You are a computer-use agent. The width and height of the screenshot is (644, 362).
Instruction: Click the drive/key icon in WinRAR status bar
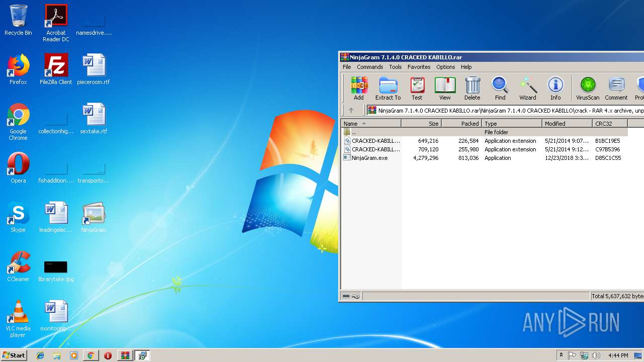[x=351, y=296]
